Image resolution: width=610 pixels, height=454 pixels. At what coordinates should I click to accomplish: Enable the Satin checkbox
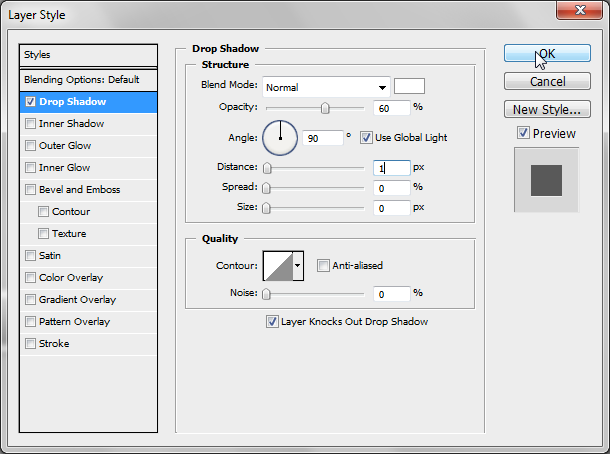(x=30, y=256)
